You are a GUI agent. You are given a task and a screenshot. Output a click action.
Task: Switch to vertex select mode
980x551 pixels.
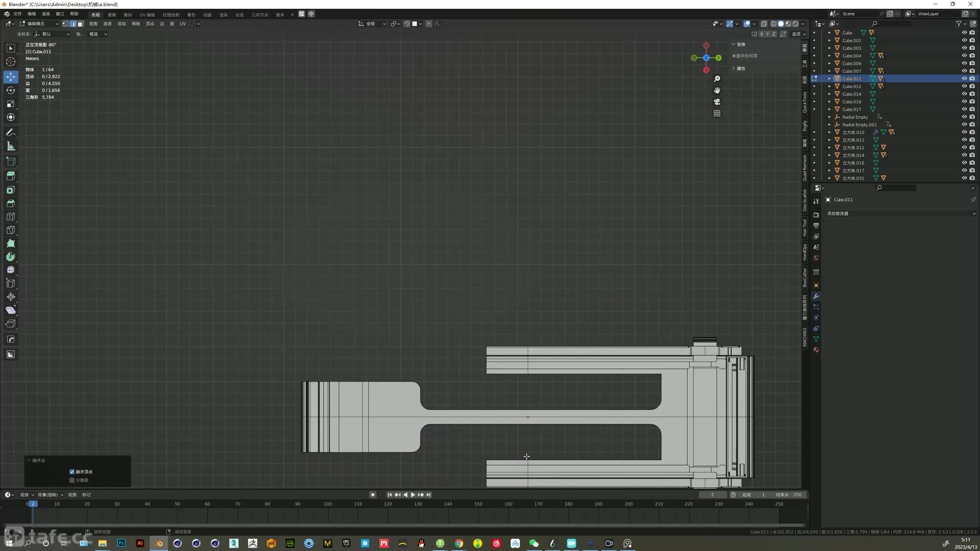[65, 24]
